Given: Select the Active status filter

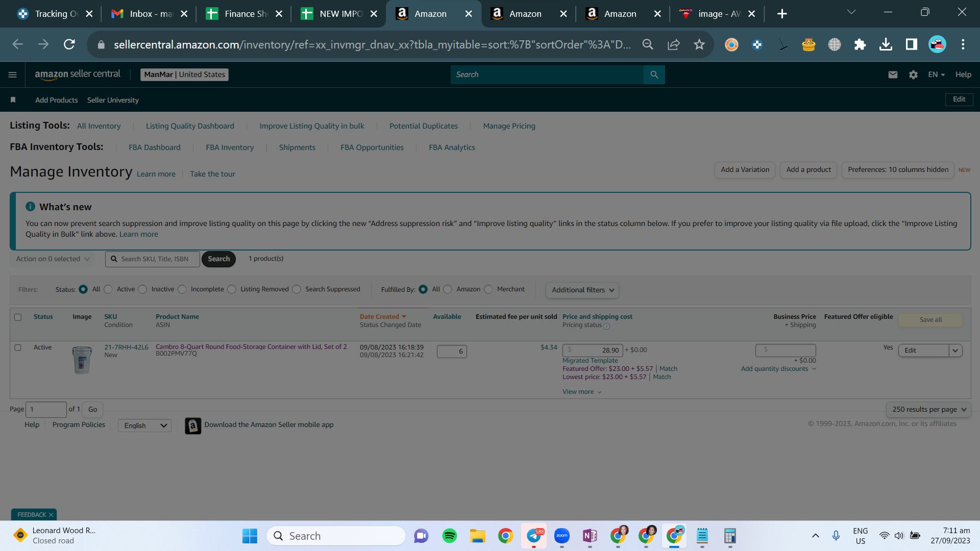Looking at the screenshot, I should pyautogui.click(x=108, y=289).
